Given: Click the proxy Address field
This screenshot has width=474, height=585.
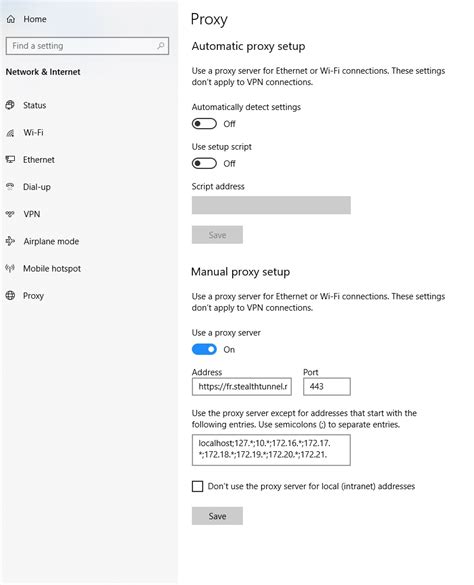Looking at the screenshot, I should [x=242, y=387].
